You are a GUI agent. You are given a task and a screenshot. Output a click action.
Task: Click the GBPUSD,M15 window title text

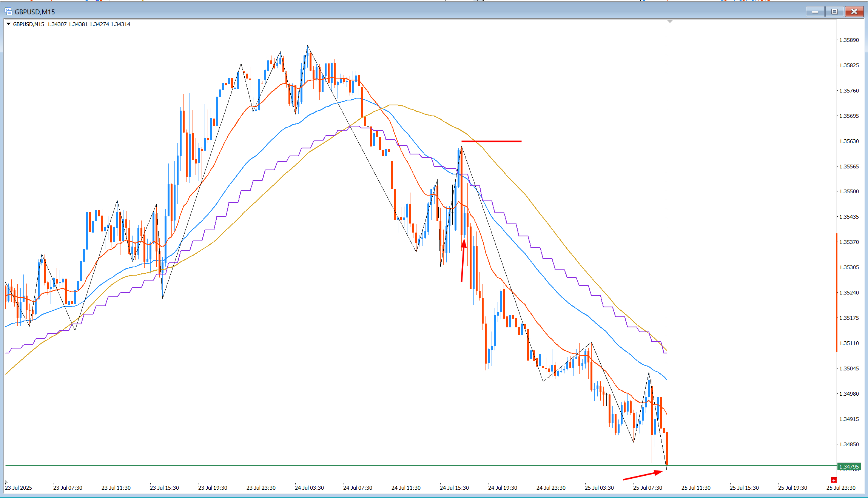coord(35,12)
